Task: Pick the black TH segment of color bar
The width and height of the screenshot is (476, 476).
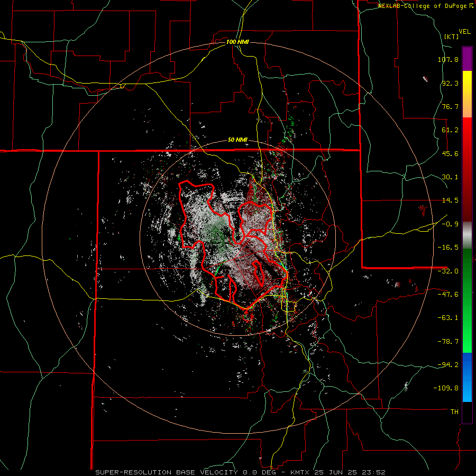Action: [x=467, y=412]
